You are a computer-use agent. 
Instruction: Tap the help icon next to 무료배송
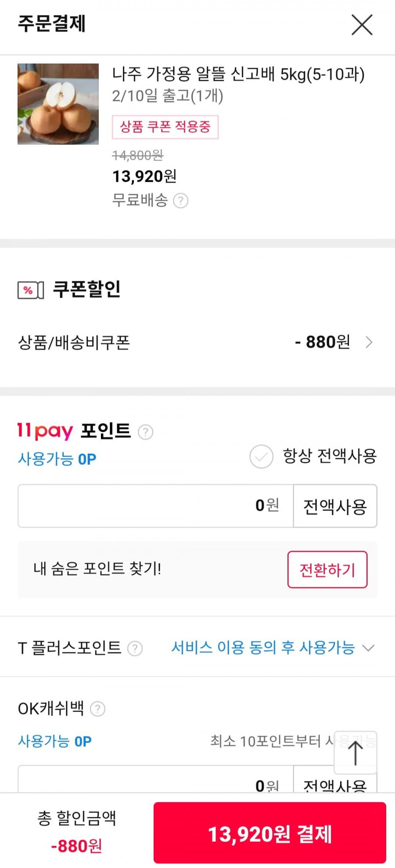180,201
